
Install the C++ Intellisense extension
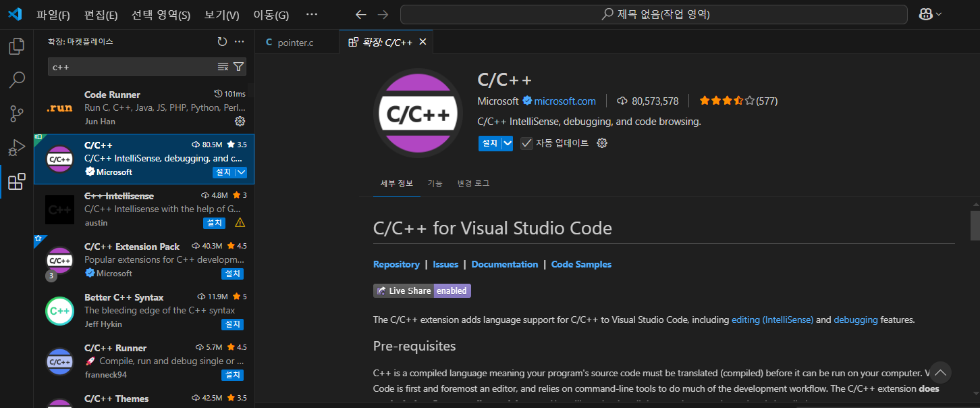pos(214,223)
